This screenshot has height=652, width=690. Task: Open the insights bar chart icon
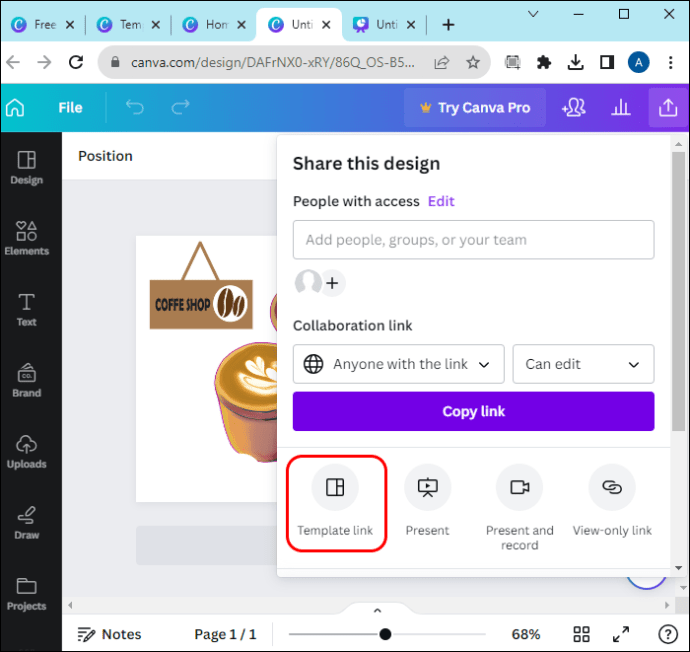click(620, 107)
